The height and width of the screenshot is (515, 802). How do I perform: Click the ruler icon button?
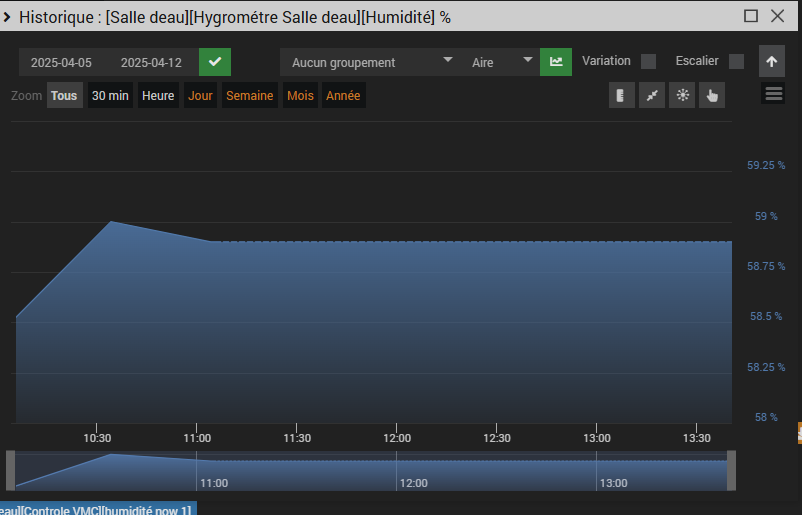621,95
